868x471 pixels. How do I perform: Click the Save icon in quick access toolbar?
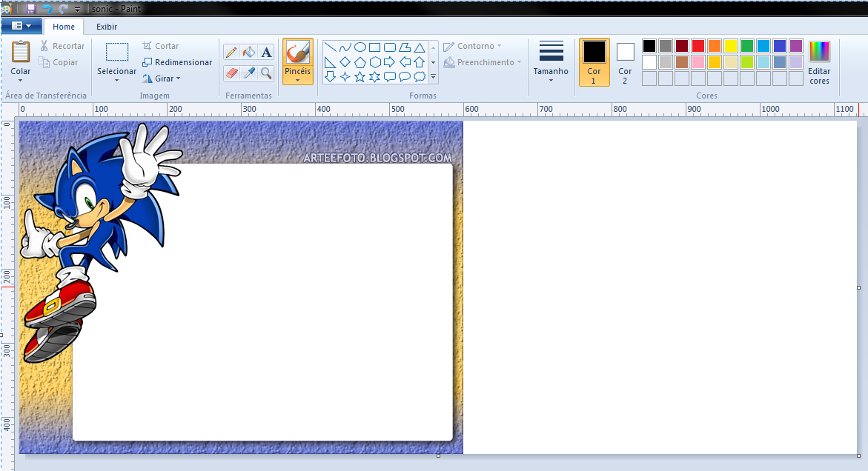[x=30, y=8]
